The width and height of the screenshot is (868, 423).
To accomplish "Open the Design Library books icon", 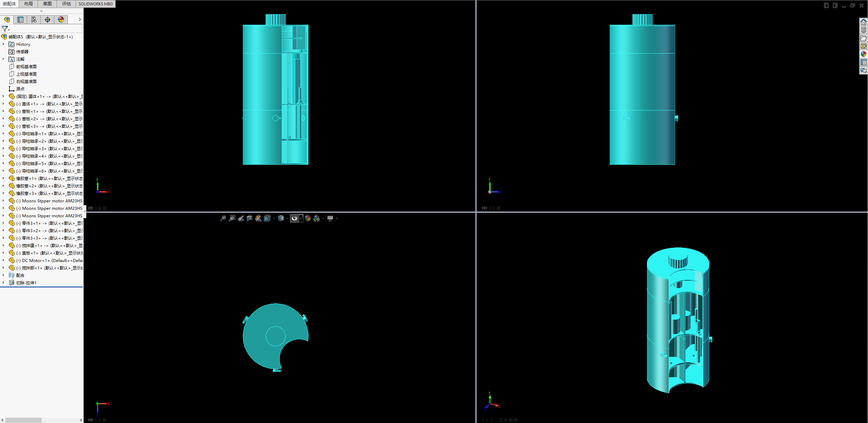I will [x=863, y=30].
